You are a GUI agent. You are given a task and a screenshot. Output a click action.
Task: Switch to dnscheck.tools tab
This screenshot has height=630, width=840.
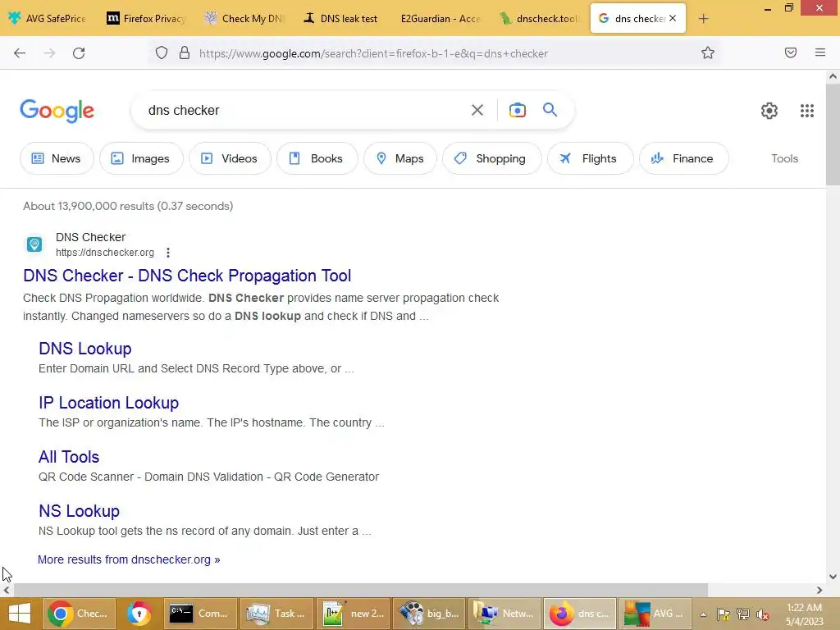tap(539, 19)
